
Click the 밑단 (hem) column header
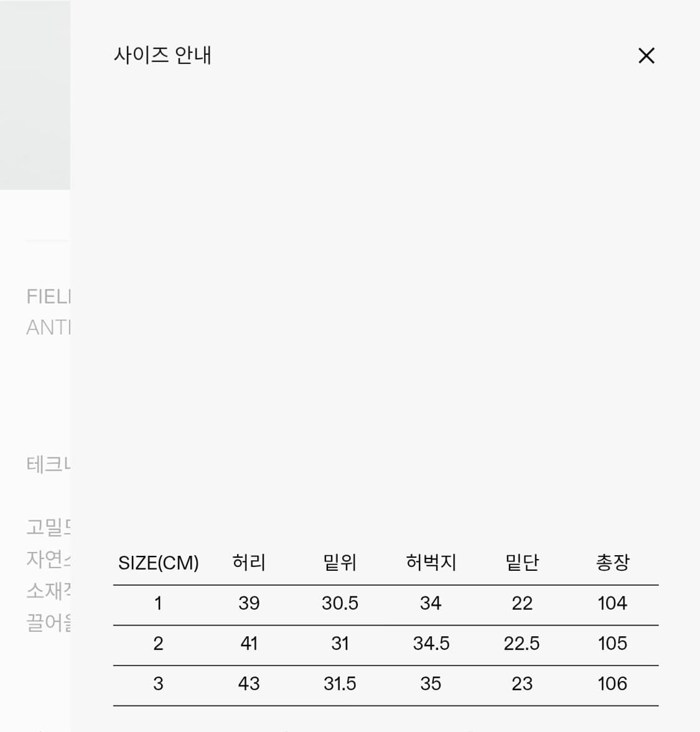pyautogui.click(x=523, y=562)
